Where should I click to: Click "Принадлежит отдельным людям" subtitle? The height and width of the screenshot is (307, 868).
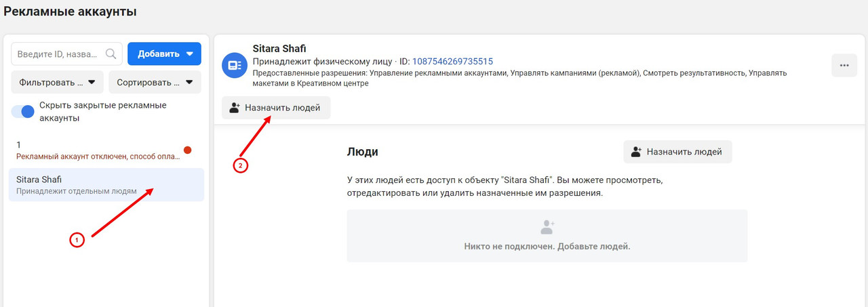click(x=76, y=191)
